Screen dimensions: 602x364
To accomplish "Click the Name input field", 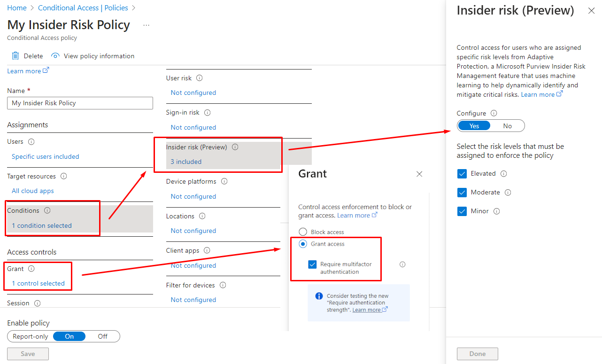I will pos(80,103).
